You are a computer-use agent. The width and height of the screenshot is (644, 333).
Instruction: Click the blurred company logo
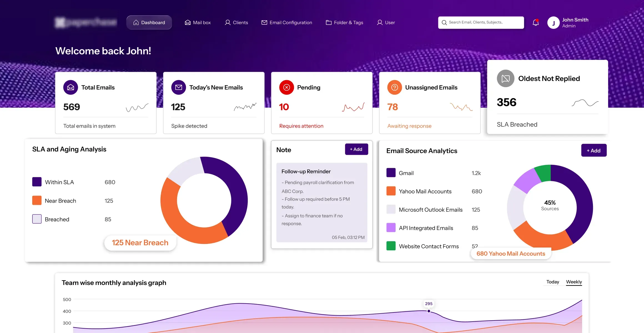click(x=85, y=22)
